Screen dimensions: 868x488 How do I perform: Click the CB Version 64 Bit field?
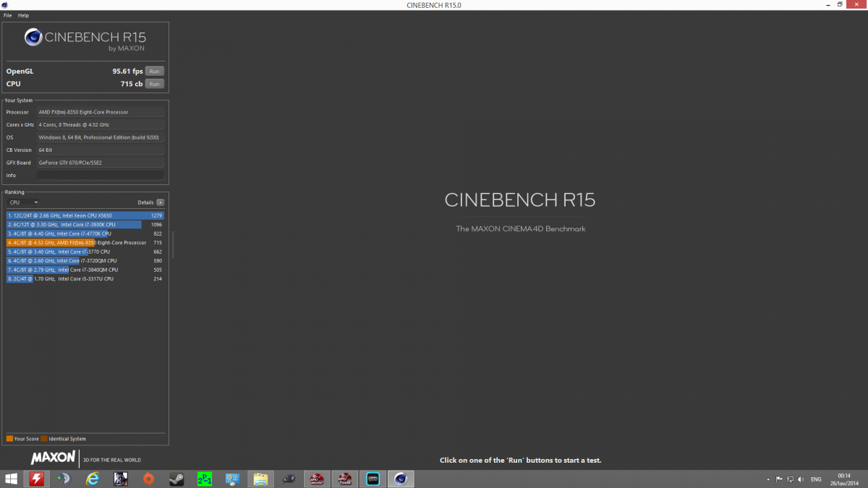[100, 150]
